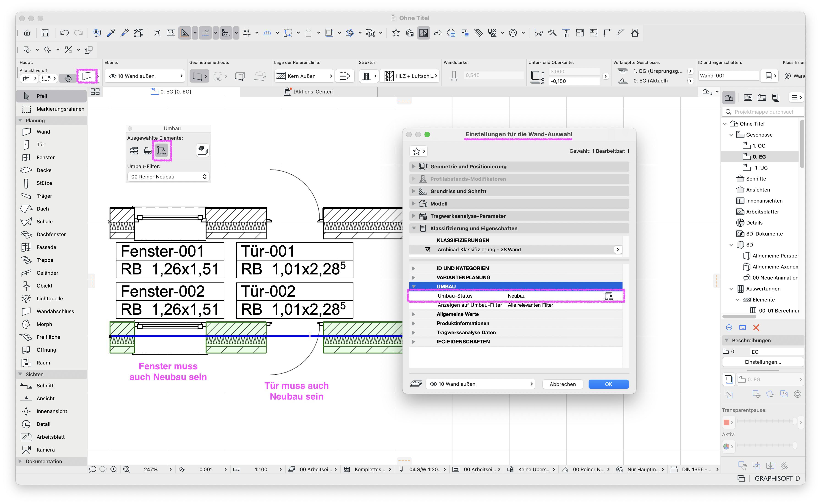Select the Treppe tool
The height and width of the screenshot is (504, 821).
[51, 260]
